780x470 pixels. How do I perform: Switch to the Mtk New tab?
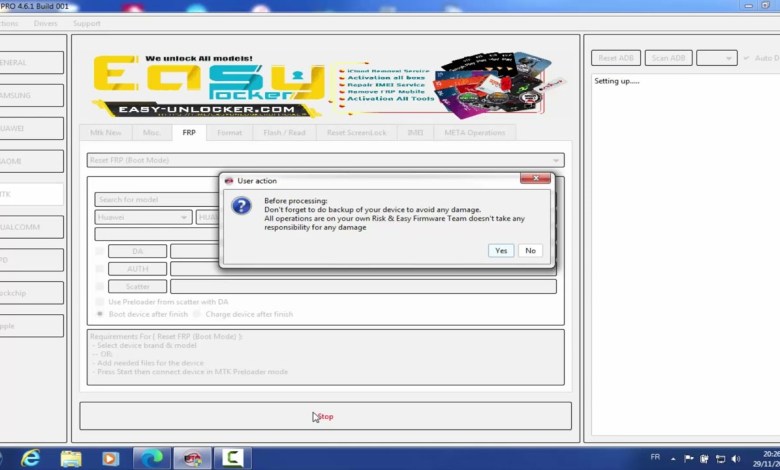pos(105,133)
